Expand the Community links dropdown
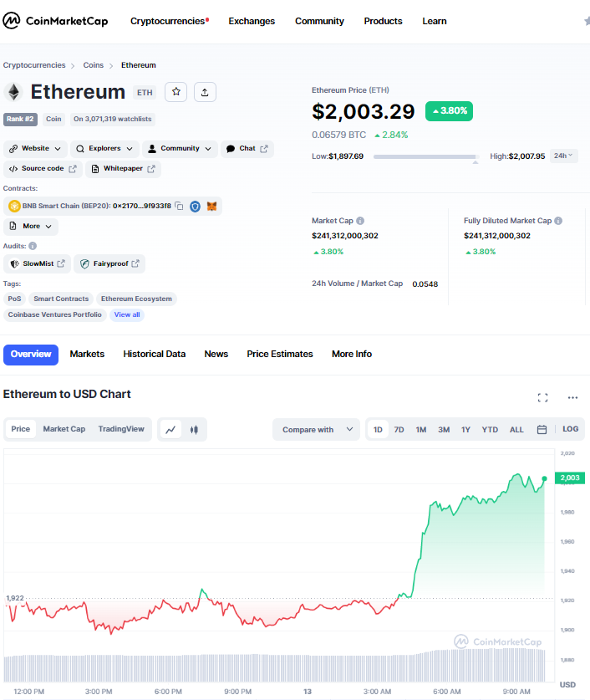Screen dimensions: 590x700 point(180,149)
